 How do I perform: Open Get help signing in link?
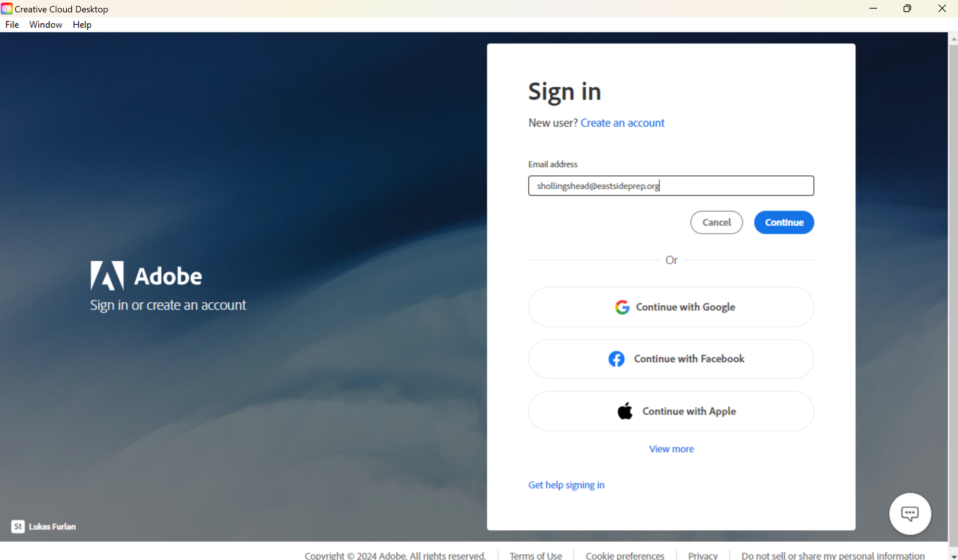[566, 485]
